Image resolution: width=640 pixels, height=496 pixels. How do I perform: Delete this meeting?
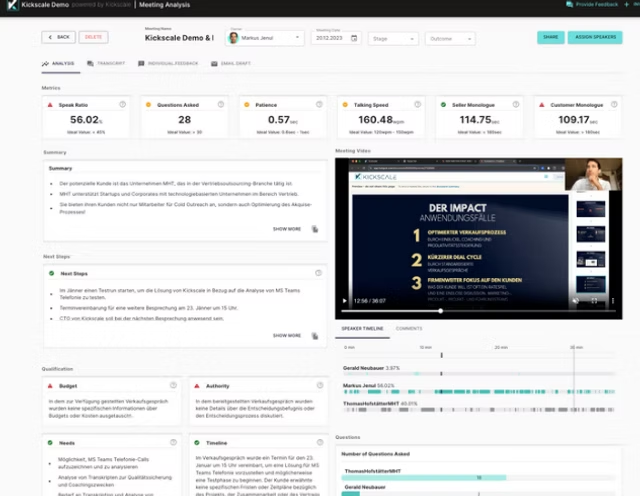click(93, 37)
